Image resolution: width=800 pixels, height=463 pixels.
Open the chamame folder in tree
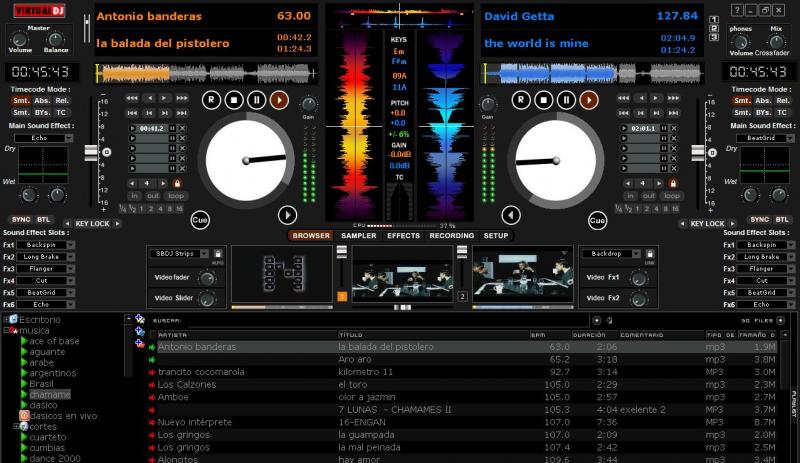click(x=49, y=395)
